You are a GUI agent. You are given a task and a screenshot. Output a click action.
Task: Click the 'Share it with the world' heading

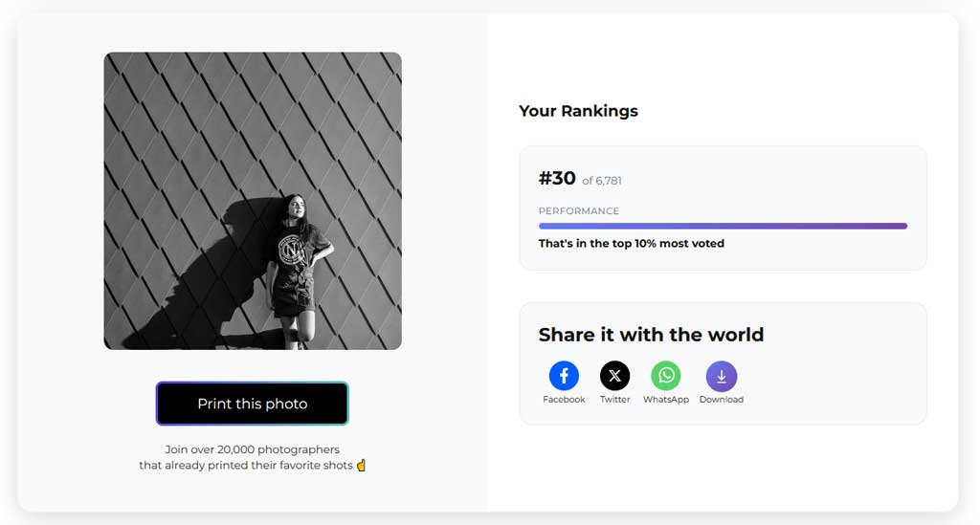651,335
